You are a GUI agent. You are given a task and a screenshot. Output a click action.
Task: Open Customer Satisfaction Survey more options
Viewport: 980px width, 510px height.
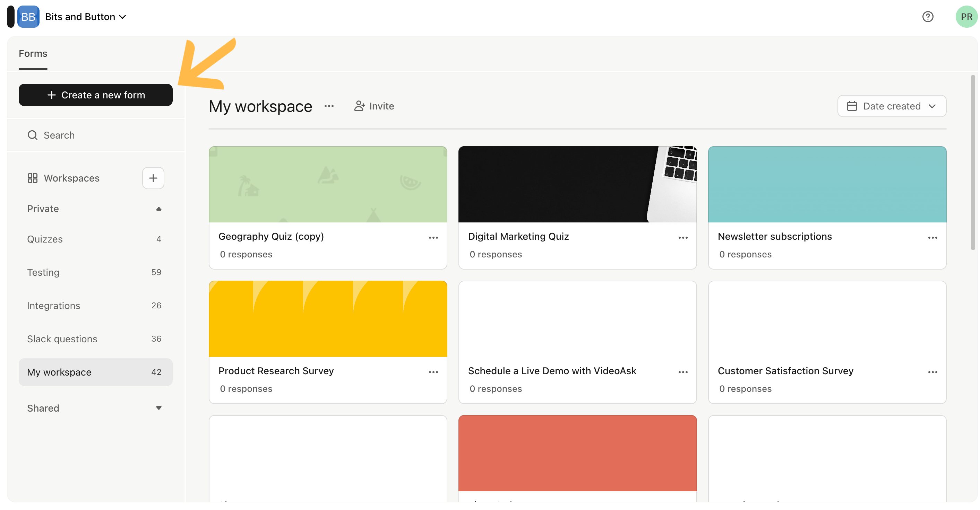[x=932, y=372]
